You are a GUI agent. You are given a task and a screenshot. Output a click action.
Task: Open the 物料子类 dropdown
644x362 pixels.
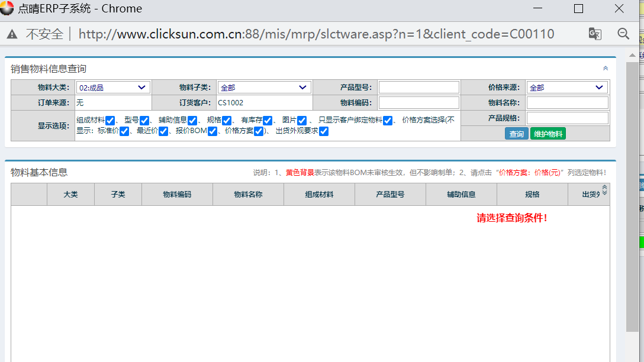pos(264,88)
